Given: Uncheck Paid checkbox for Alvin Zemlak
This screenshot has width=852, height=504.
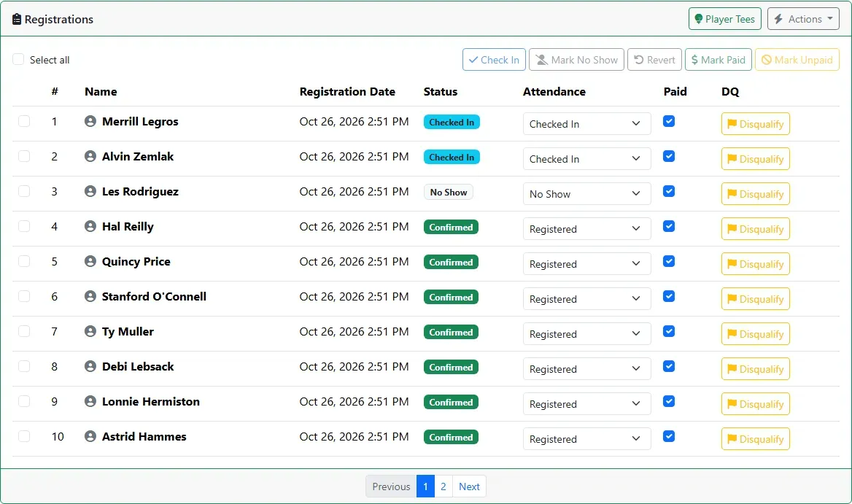Looking at the screenshot, I should click(669, 156).
